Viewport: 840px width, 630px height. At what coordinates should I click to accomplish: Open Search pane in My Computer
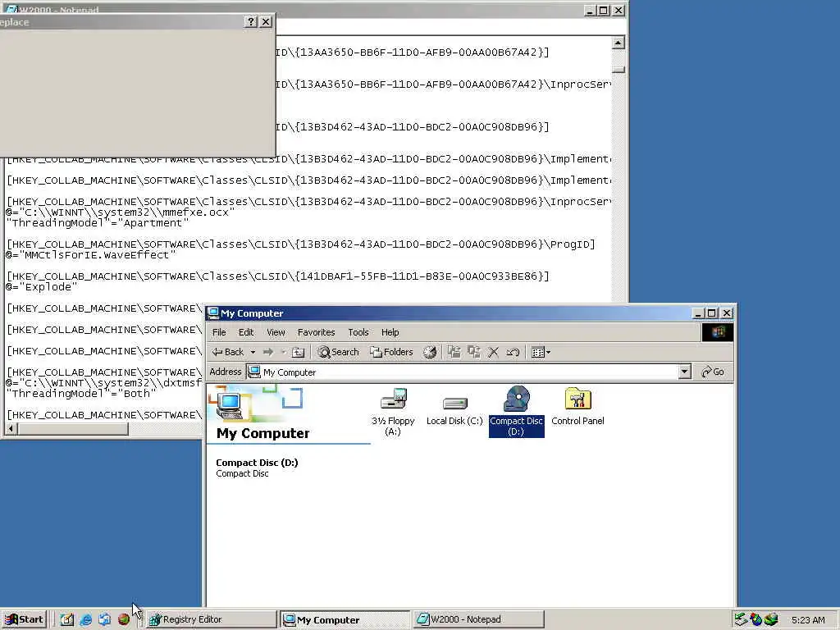338,352
